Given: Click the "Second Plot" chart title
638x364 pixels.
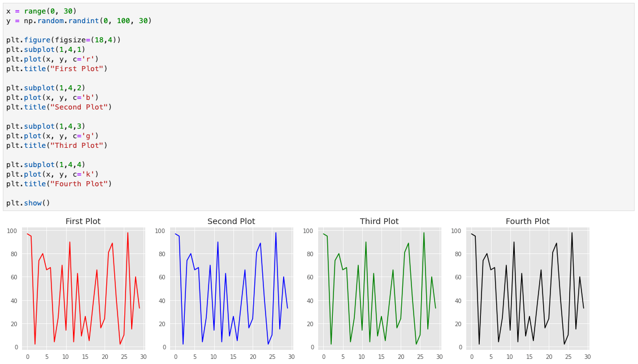Looking at the screenshot, I should [231, 221].
